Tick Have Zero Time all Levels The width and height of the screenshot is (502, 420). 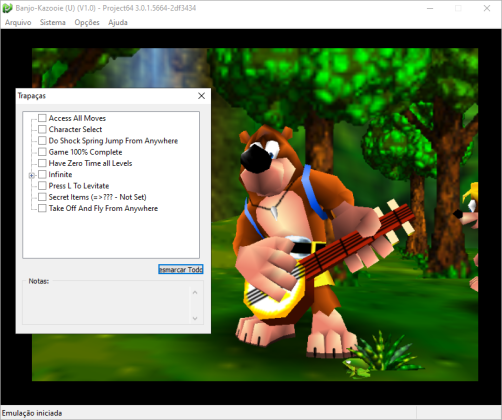pyautogui.click(x=42, y=163)
